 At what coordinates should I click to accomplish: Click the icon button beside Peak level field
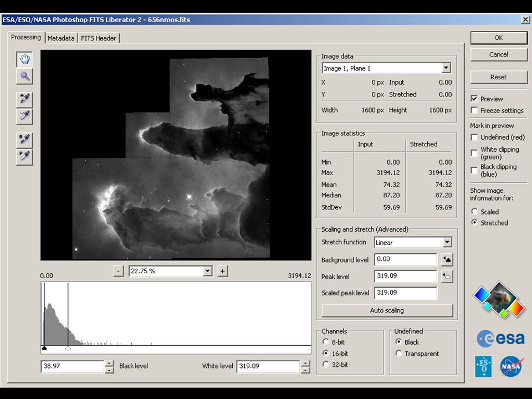pyautogui.click(x=447, y=276)
